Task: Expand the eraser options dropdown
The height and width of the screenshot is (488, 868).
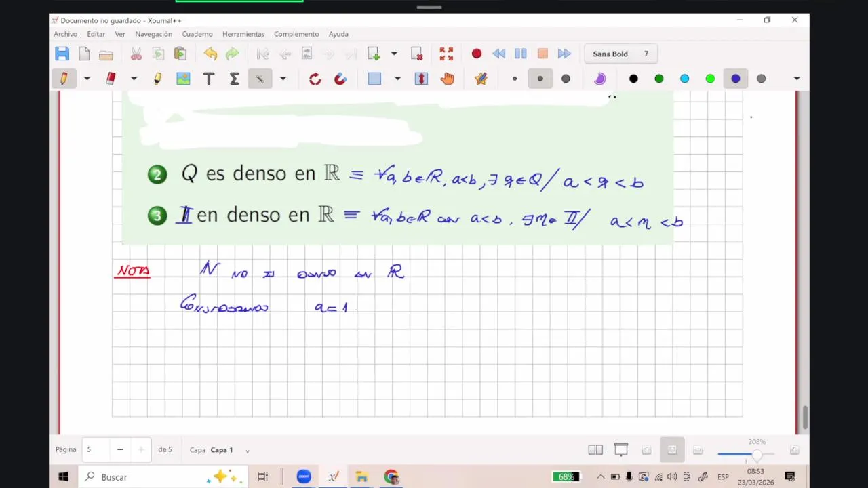Action: [x=134, y=79]
